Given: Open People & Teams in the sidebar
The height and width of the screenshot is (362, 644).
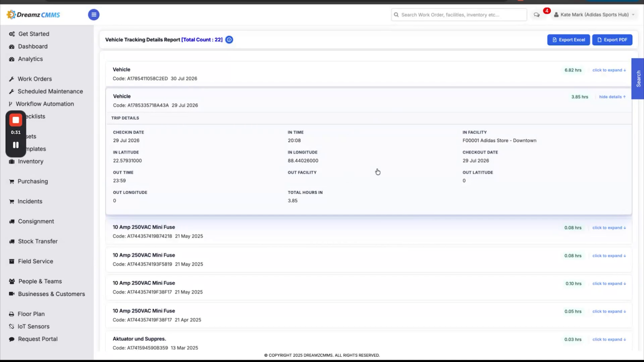Looking at the screenshot, I should click(x=40, y=281).
